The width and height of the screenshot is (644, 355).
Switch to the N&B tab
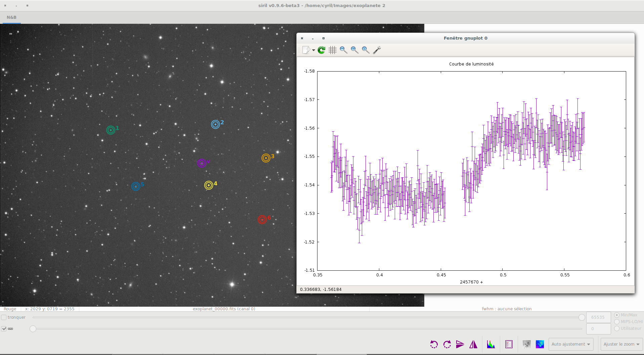(x=12, y=17)
